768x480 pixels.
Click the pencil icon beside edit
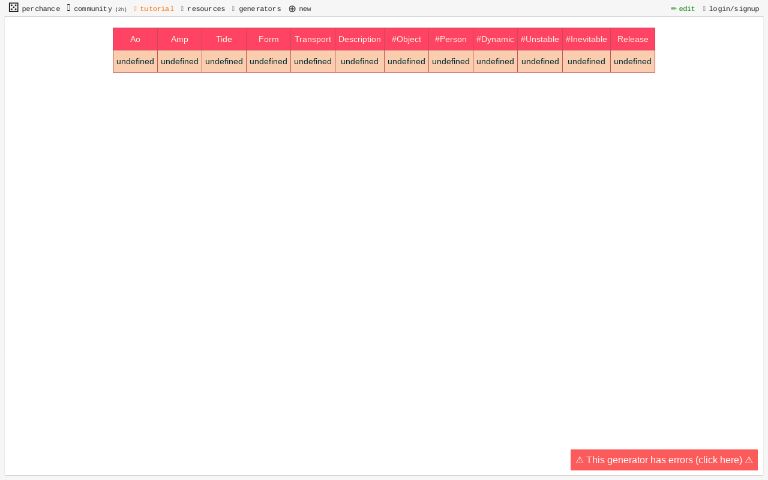click(x=673, y=8)
